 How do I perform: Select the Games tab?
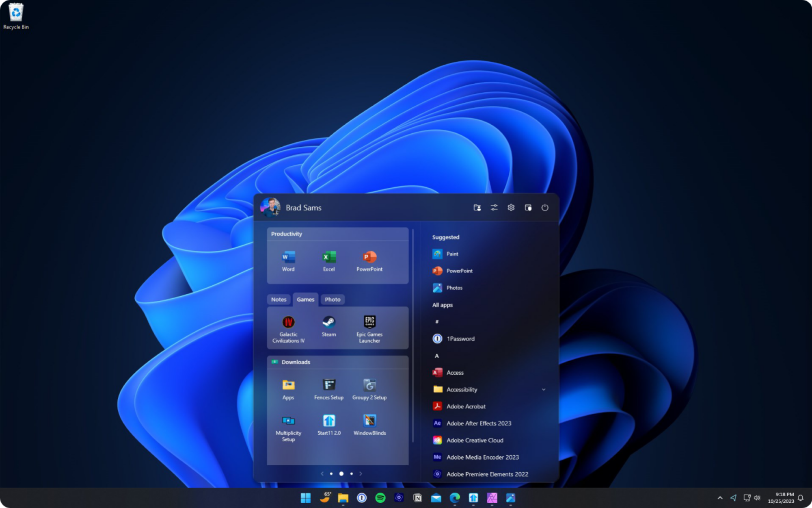(x=306, y=299)
